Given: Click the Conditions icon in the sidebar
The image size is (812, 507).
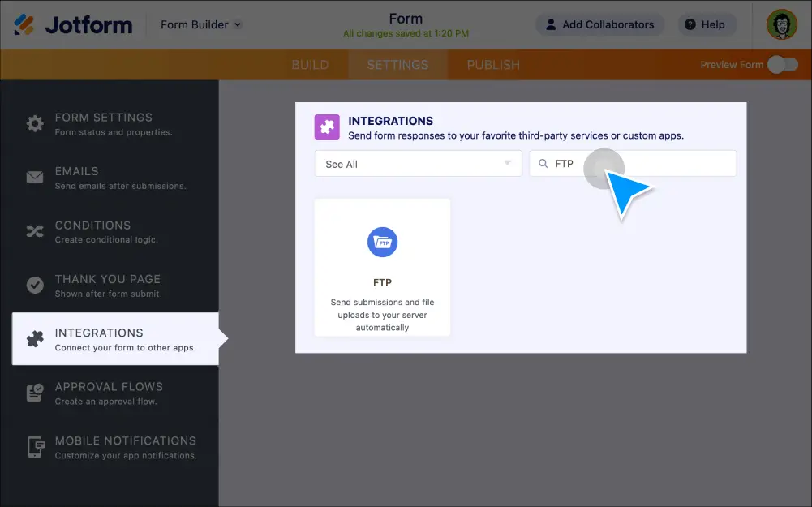Looking at the screenshot, I should (34, 231).
